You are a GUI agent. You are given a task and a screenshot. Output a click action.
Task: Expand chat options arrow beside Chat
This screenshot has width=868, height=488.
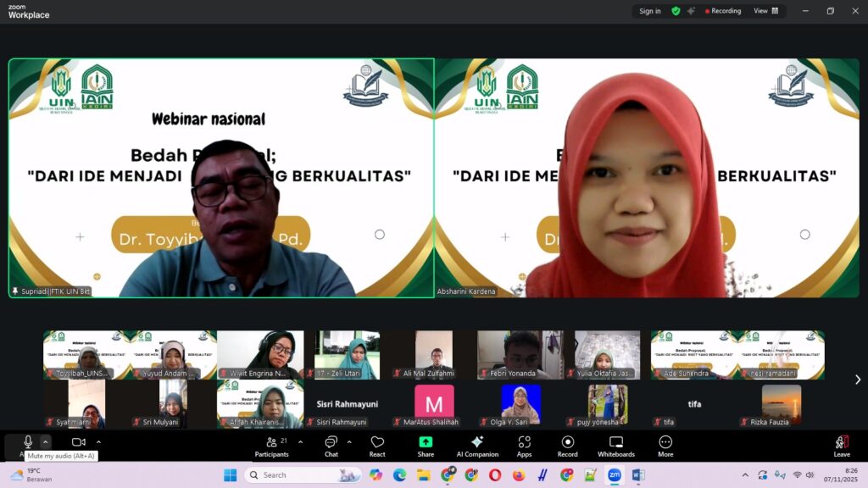[x=349, y=441]
